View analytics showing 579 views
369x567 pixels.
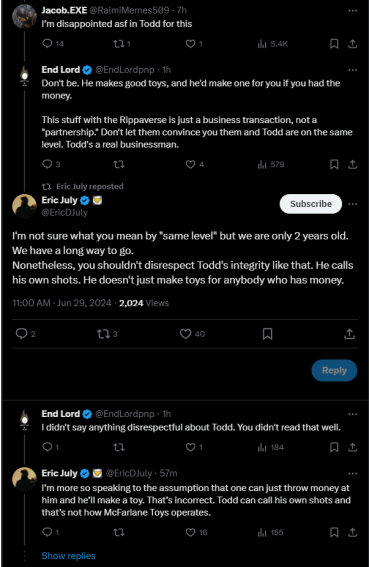(271, 165)
